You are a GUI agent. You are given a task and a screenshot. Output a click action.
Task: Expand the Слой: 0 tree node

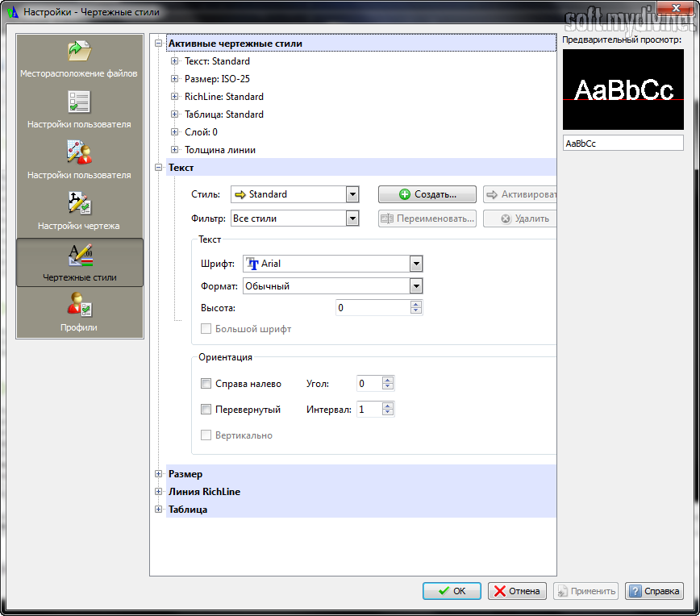tap(174, 132)
